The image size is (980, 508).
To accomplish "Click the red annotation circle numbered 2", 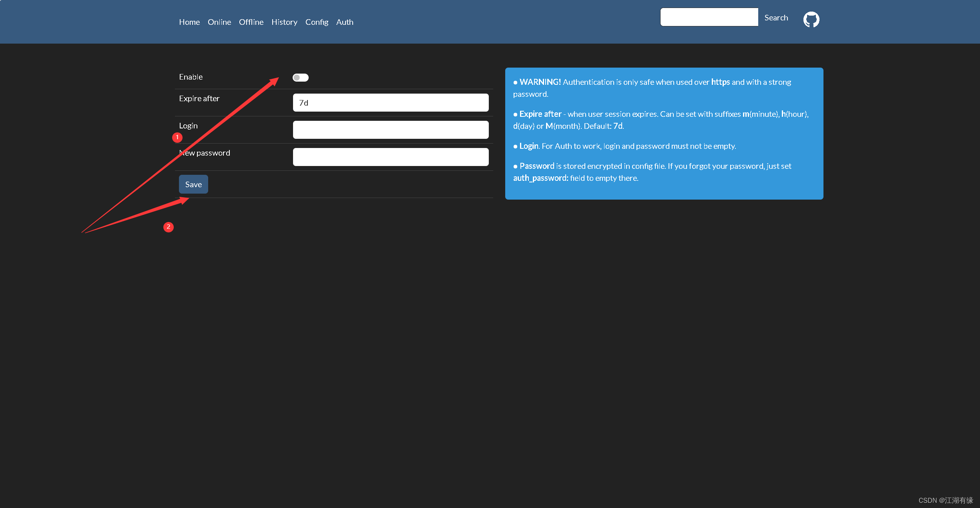I will (x=169, y=227).
